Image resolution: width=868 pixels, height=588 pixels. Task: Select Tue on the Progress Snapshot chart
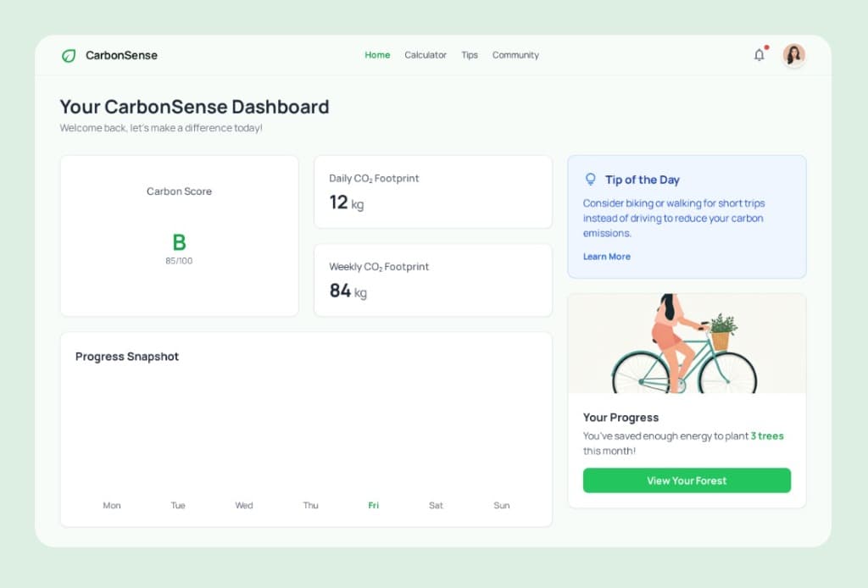click(x=178, y=505)
